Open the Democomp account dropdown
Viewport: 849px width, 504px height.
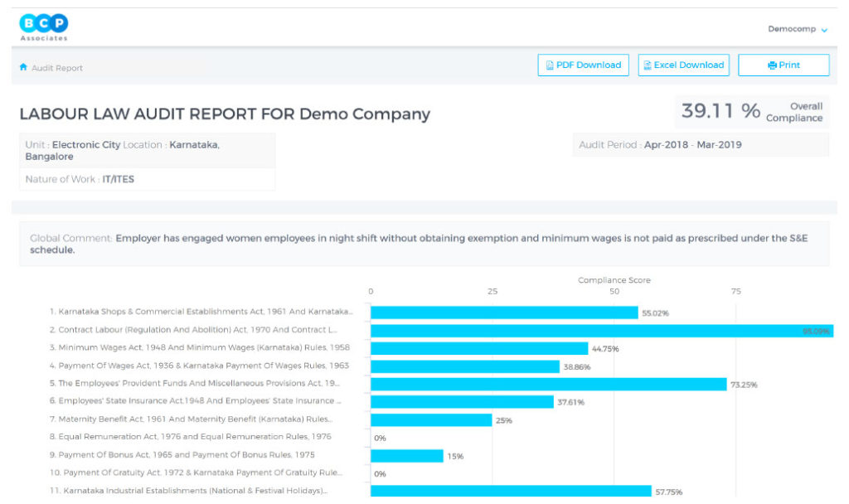click(798, 29)
